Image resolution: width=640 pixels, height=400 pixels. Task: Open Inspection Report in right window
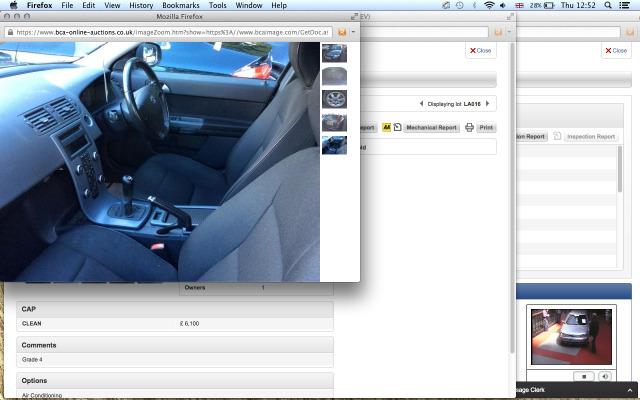point(591,137)
